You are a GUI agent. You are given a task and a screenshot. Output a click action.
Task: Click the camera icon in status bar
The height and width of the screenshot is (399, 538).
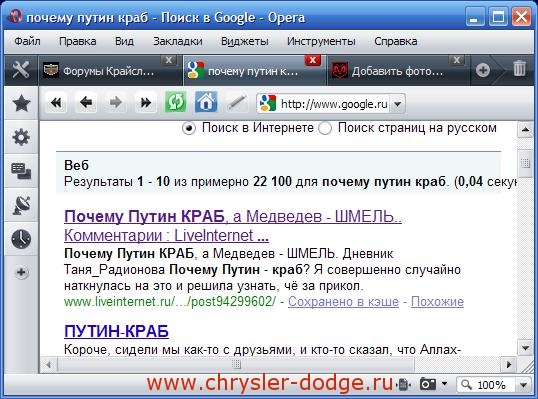[x=428, y=384]
